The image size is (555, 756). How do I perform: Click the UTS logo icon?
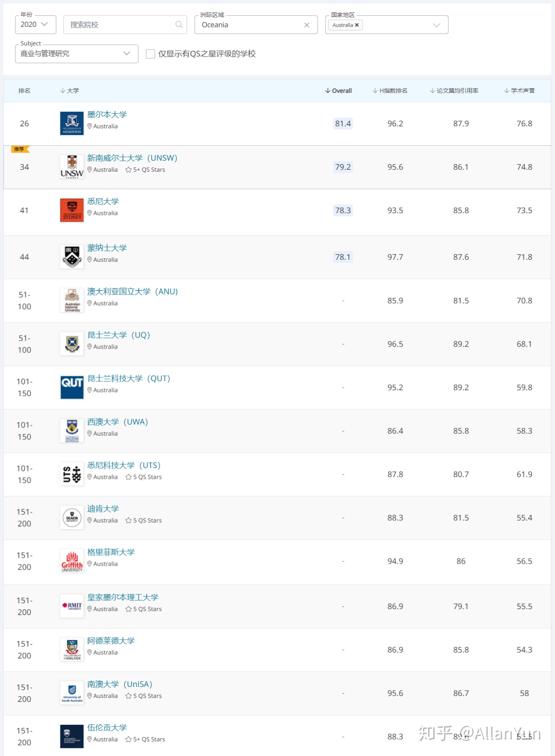pyautogui.click(x=72, y=474)
